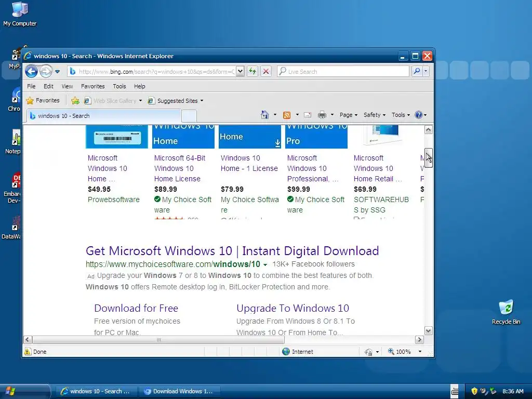This screenshot has height=399, width=532.
Task: Open Windows 10 Home - 1 License link
Action: click(249, 163)
